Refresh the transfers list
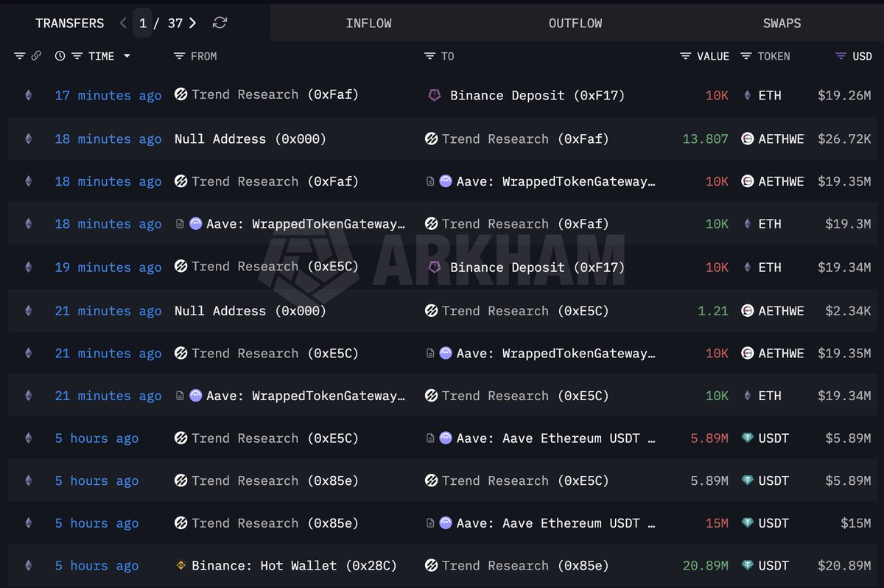884x588 pixels. click(220, 23)
